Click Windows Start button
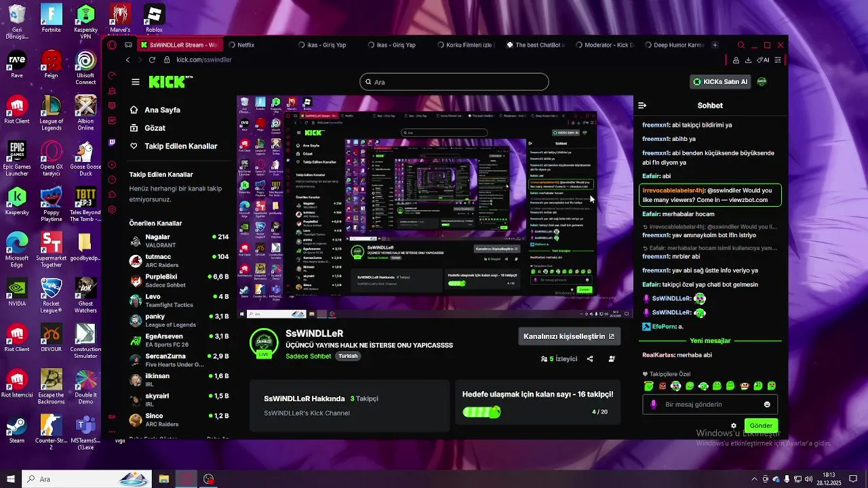The width and height of the screenshot is (868, 488). point(11,479)
